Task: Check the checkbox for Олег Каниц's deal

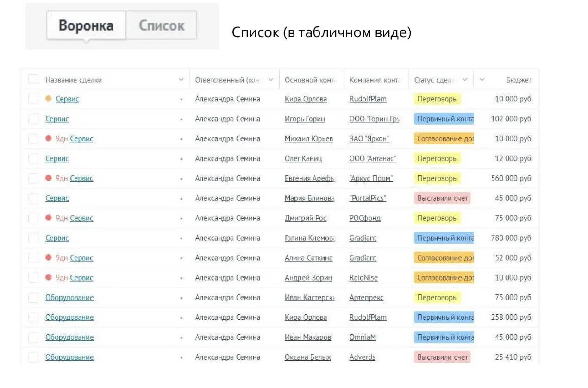Action: click(x=33, y=158)
